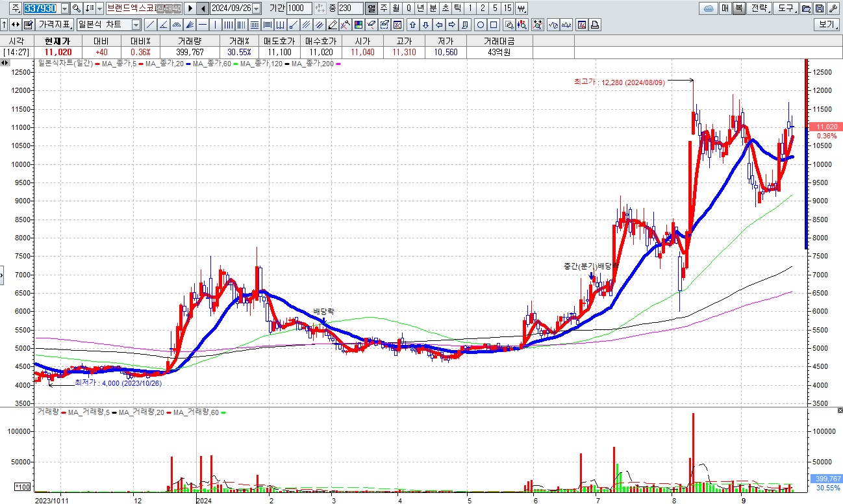Click the cloud icon in top-right toolbar
This screenshot has height=504, width=843.
709,8
